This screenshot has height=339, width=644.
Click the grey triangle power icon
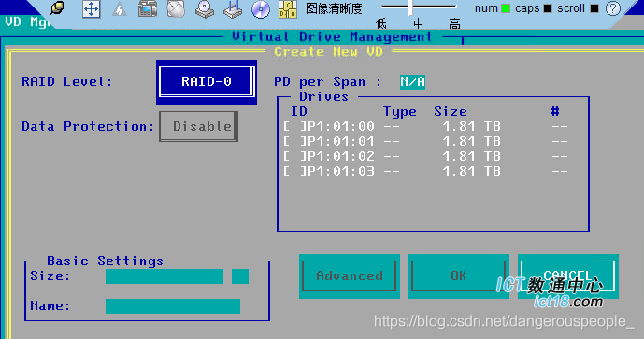pos(120,9)
